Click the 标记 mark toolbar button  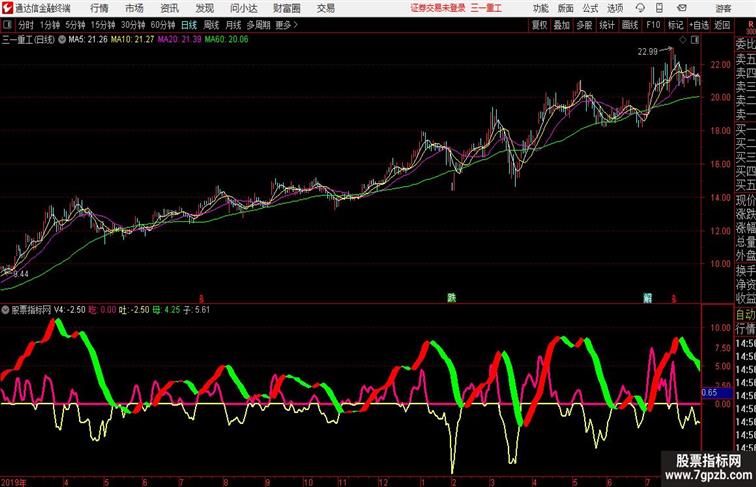pyautogui.click(x=675, y=25)
